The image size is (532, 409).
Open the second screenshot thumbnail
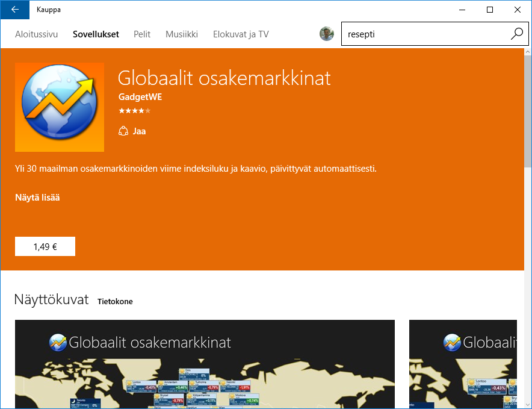click(x=462, y=364)
